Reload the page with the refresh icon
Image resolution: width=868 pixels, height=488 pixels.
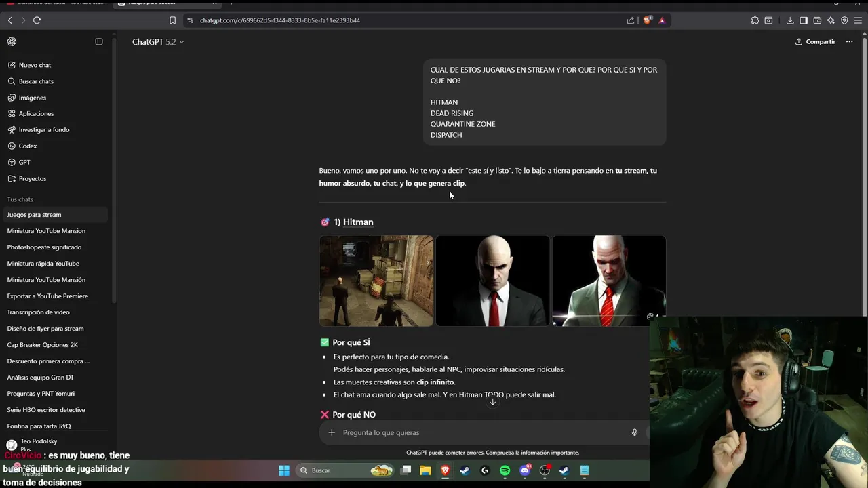37,20
